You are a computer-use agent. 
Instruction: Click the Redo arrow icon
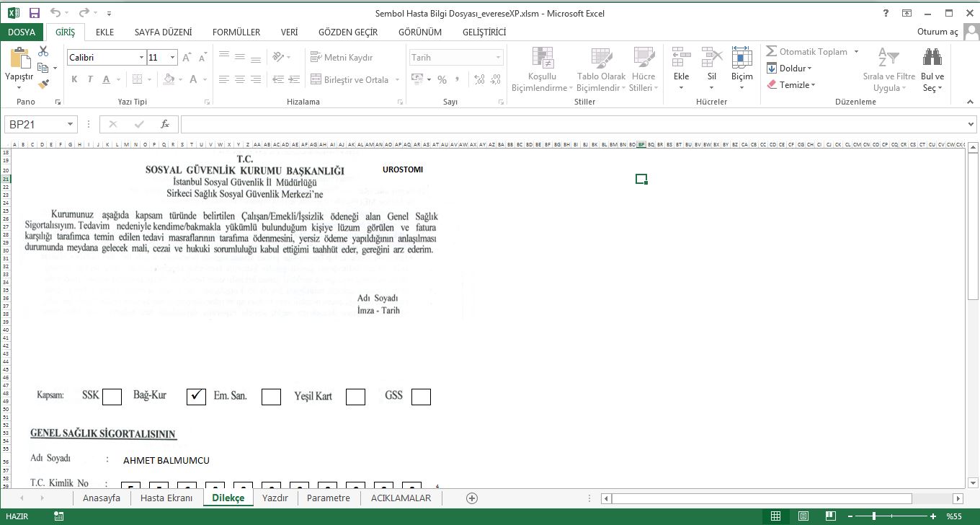coord(84,13)
